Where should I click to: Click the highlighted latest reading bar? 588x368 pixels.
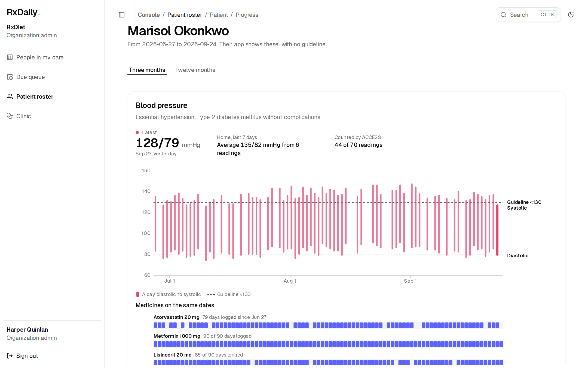click(497, 230)
